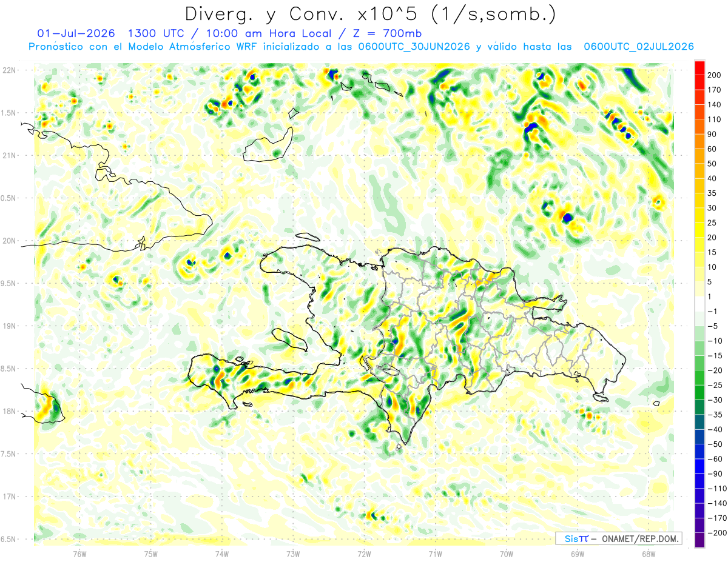Viewport: 728px width, 562px height.
Task: Click the '9.5N' latitude label
Action: [8, 284]
